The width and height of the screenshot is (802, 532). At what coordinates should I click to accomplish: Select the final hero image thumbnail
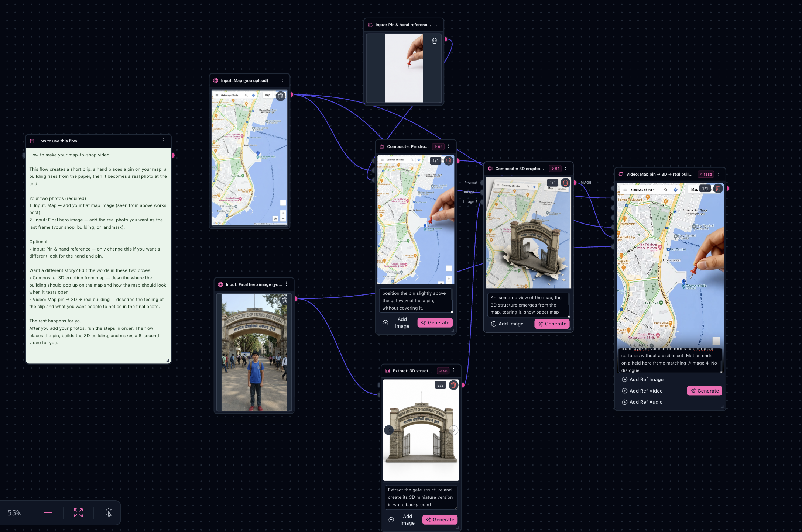(254, 352)
